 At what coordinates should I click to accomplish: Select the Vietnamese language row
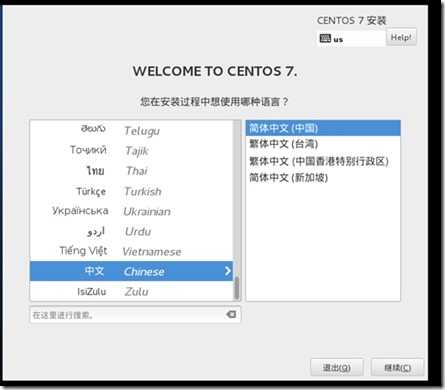[x=131, y=251]
